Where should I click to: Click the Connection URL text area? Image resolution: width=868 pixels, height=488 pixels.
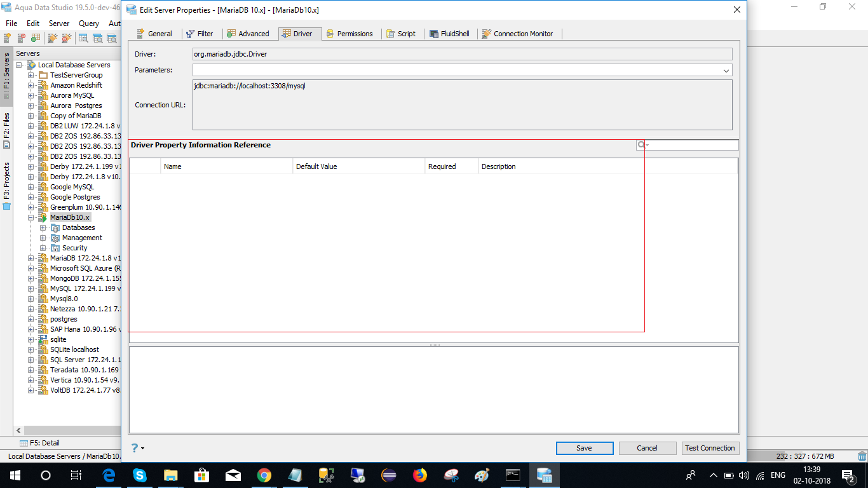click(x=462, y=105)
